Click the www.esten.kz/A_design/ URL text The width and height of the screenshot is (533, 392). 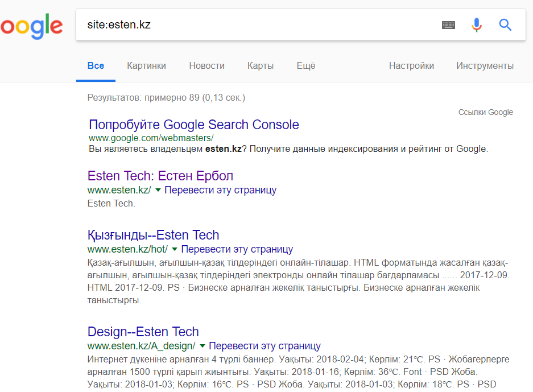click(142, 346)
